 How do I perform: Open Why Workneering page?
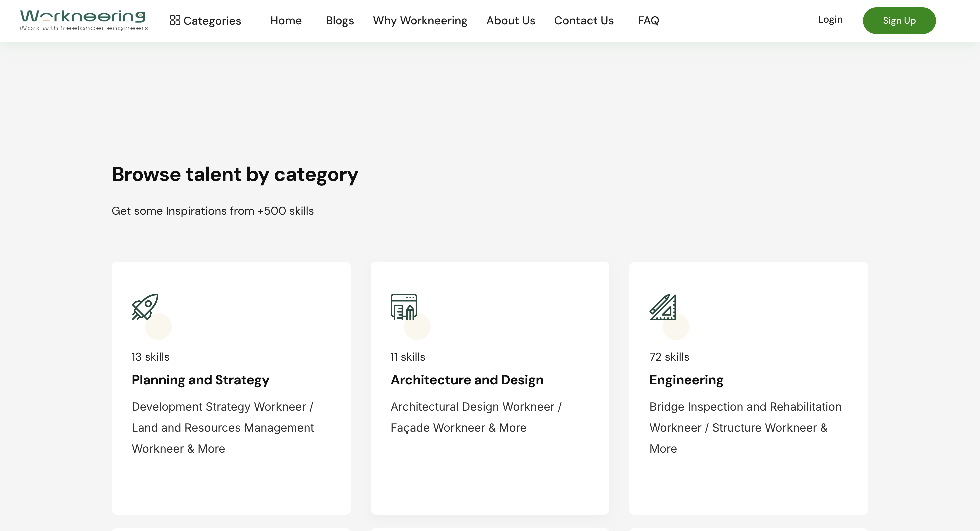tap(420, 21)
